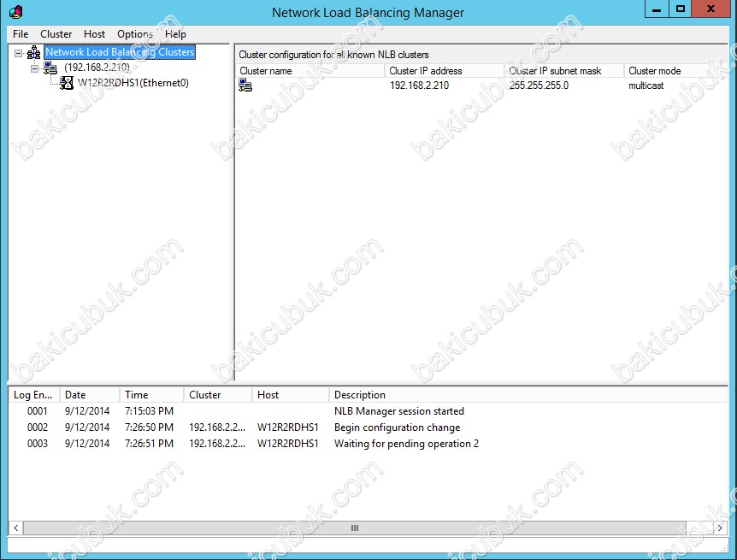737x560 pixels.
Task: Open the File menu
Action: (21, 34)
